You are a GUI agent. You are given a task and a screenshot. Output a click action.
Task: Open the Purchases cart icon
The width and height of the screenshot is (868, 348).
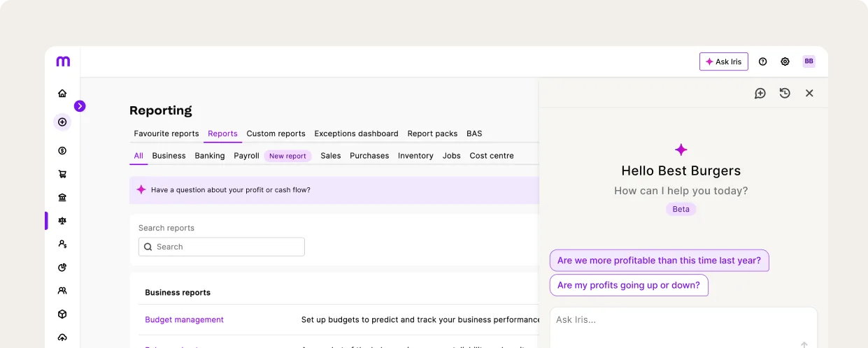pos(62,174)
